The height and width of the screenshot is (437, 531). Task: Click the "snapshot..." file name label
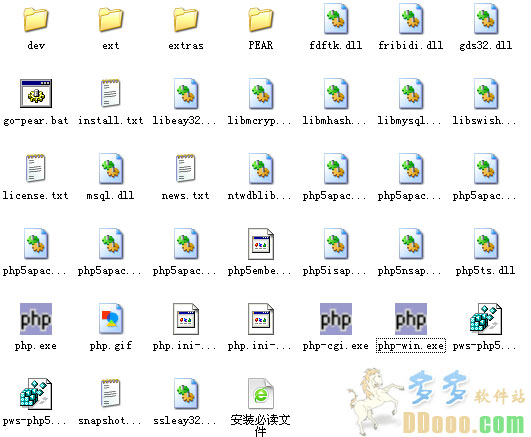pyautogui.click(x=110, y=421)
